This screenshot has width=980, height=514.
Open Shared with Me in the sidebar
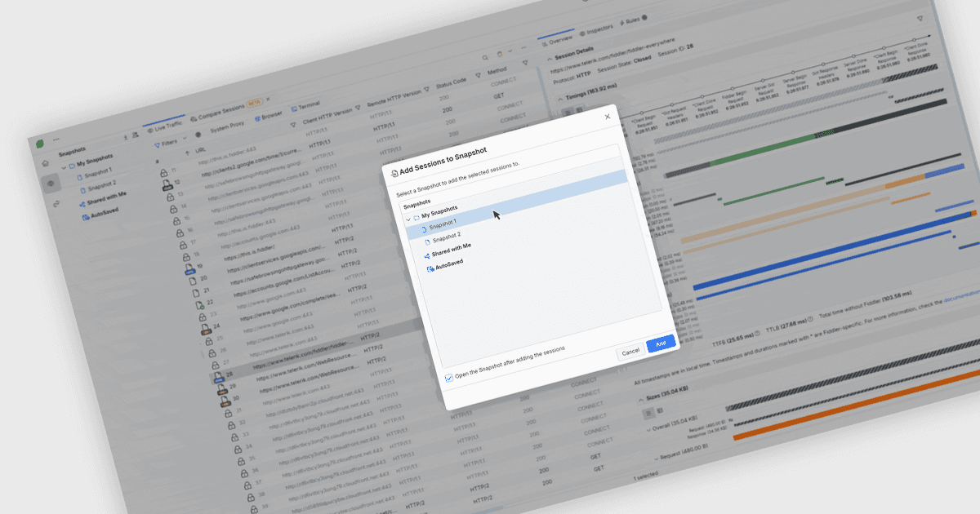coord(106,197)
